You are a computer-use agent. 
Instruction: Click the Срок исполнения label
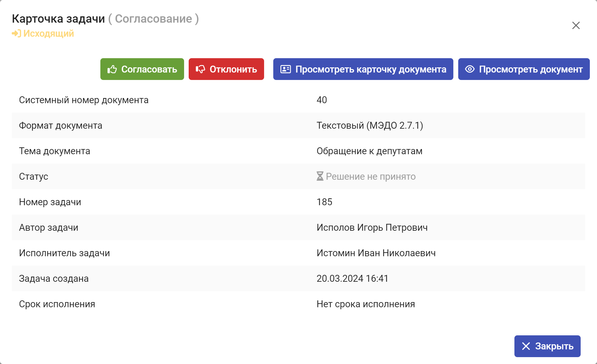tap(57, 304)
